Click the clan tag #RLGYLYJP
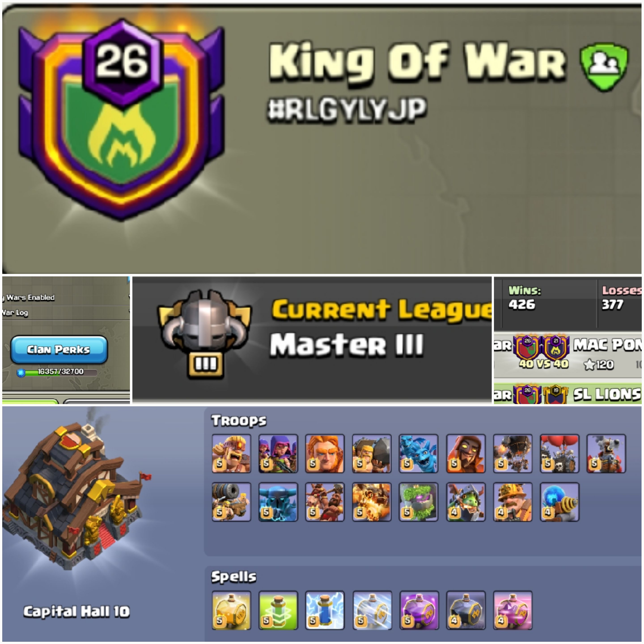Screen dimensions: 644x644 (x=347, y=109)
